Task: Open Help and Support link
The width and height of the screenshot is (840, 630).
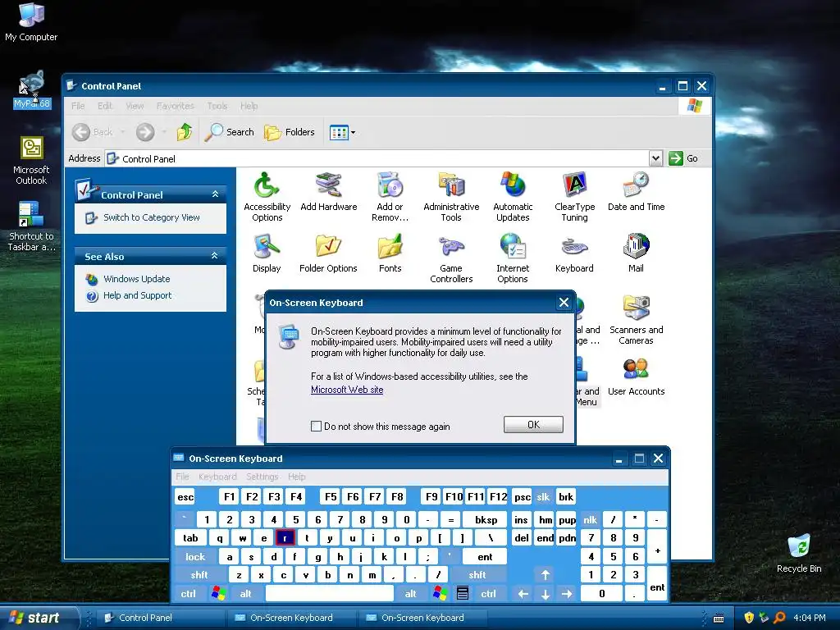Action: (137, 295)
